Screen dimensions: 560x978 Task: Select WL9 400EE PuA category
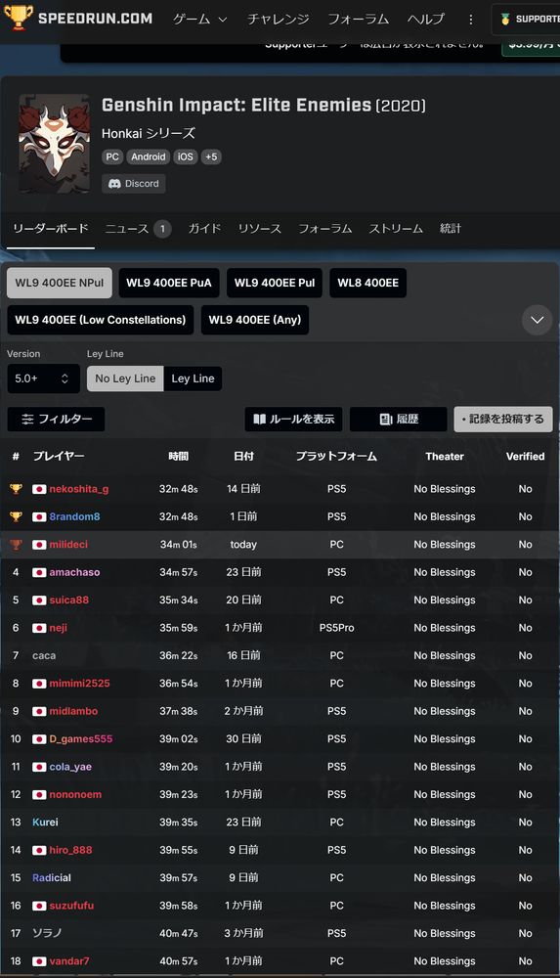pos(168,283)
